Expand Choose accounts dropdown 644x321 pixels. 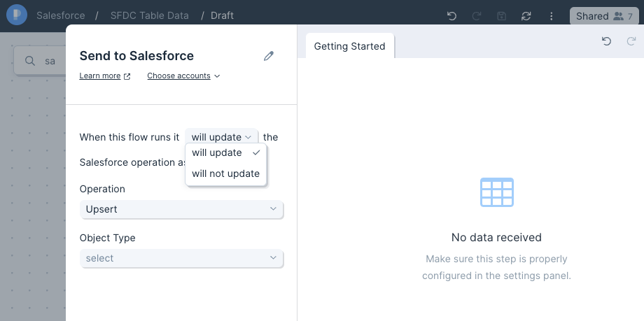click(183, 76)
